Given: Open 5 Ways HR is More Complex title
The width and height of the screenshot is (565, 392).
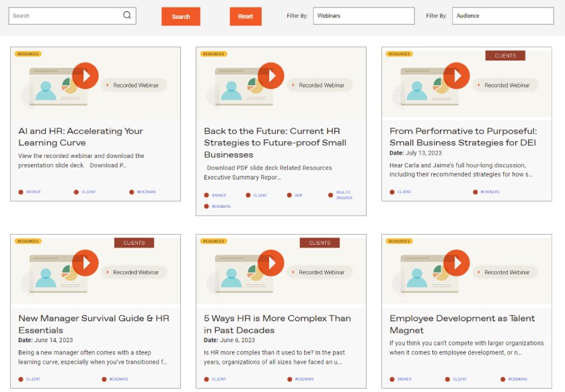Looking at the screenshot, I should pos(277,324).
